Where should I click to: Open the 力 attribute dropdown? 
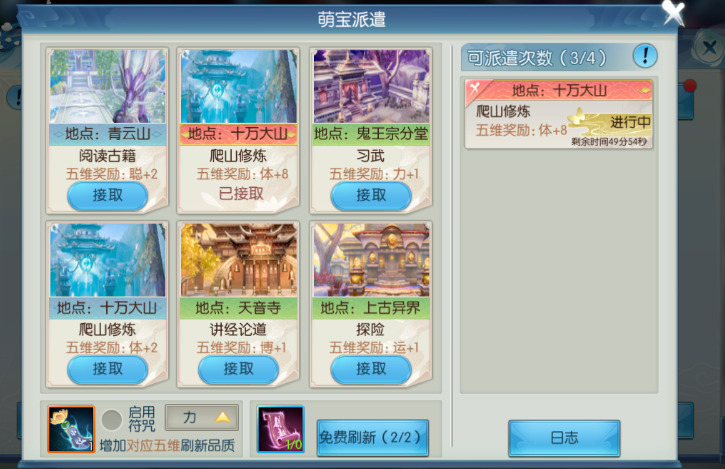coord(202,418)
